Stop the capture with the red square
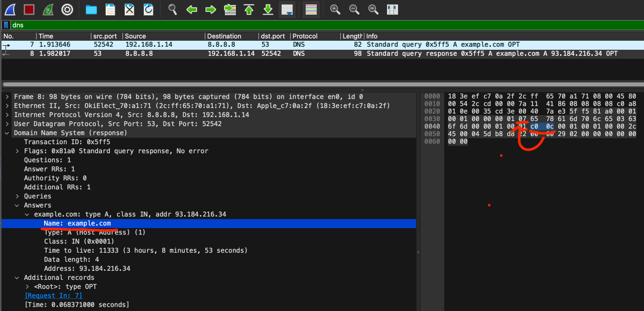Screen dimensions: 644x311 [29, 9]
